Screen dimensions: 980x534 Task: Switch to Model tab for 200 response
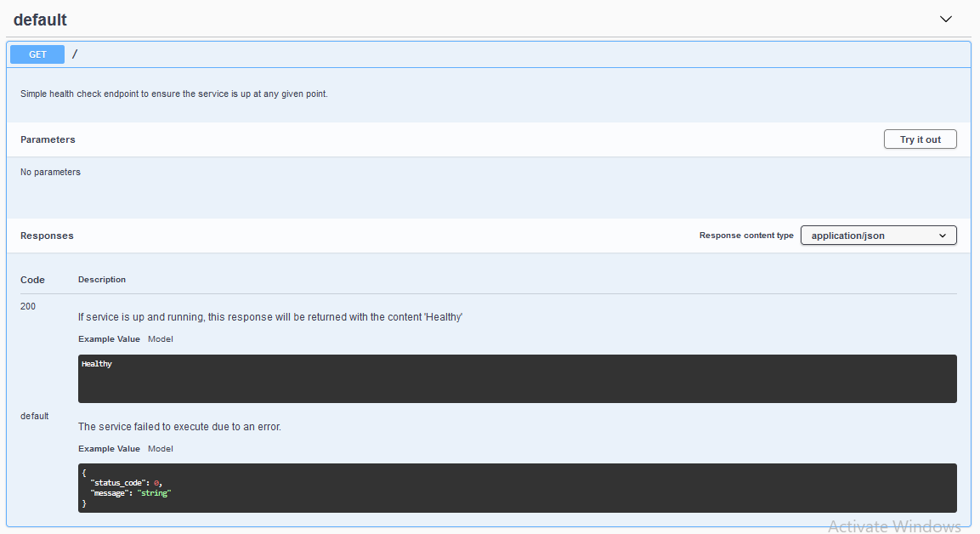tap(161, 339)
